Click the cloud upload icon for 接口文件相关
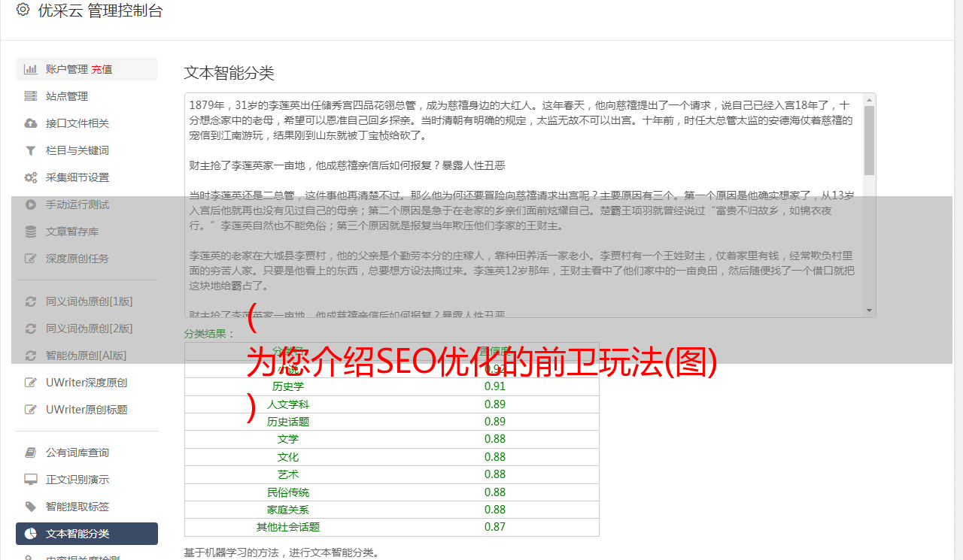This screenshot has width=963, height=560. coord(30,123)
